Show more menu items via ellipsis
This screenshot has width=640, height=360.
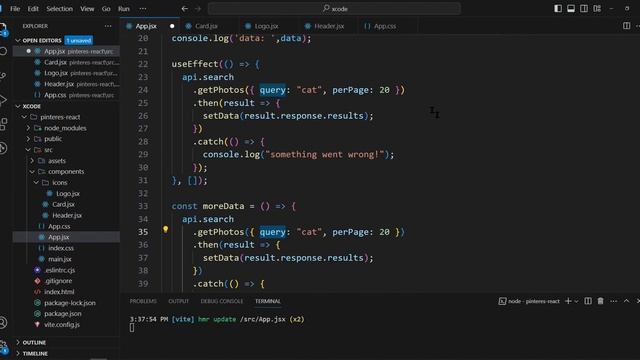pos(142,9)
